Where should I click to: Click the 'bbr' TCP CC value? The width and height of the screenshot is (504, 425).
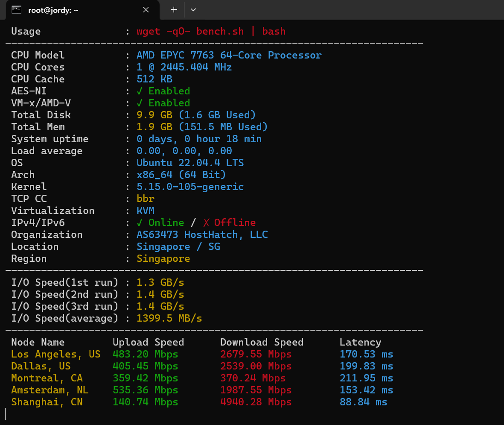(146, 199)
